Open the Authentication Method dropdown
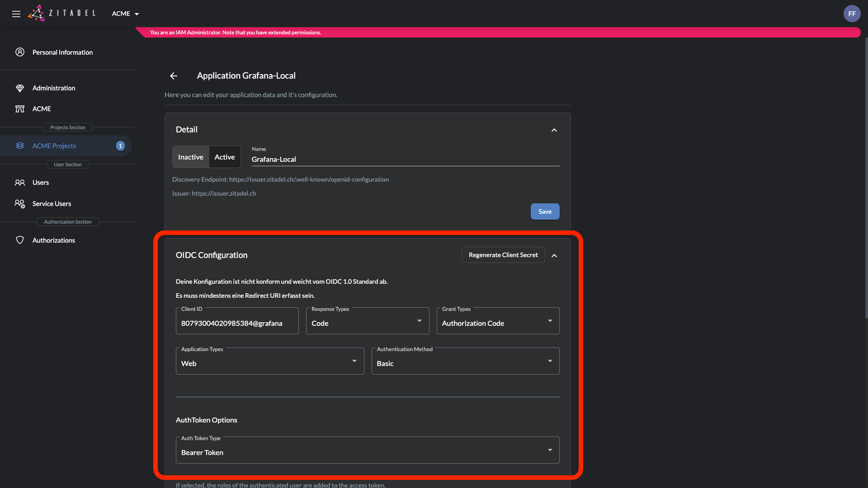The width and height of the screenshot is (868, 488). coord(465,361)
